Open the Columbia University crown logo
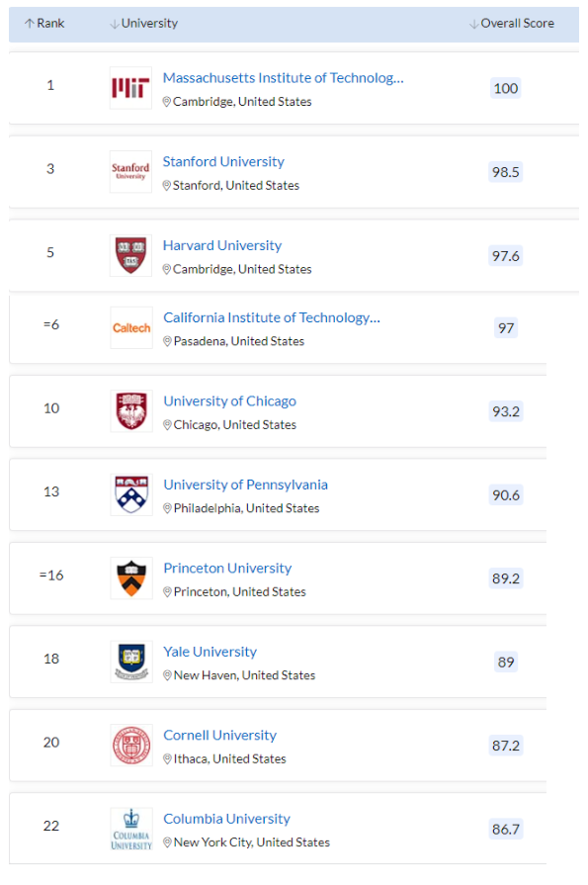Image resolution: width=588 pixels, height=885 pixels. tap(130, 829)
